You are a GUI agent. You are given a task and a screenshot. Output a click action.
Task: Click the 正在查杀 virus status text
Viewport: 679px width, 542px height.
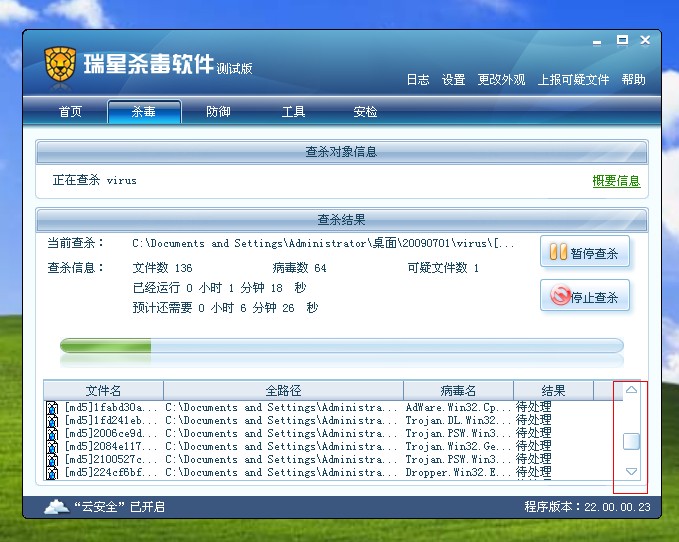[94, 180]
